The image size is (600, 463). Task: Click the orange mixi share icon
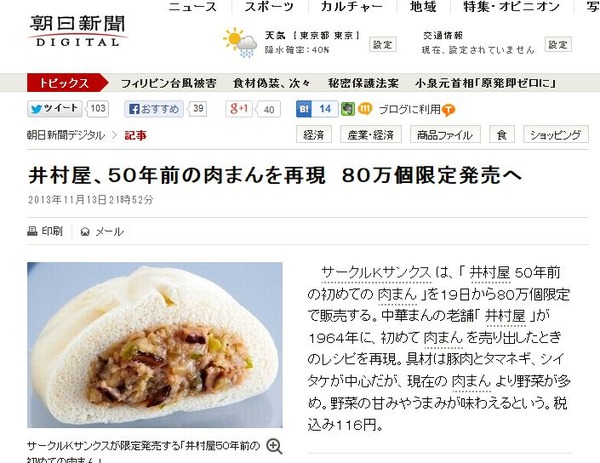[x=365, y=109]
